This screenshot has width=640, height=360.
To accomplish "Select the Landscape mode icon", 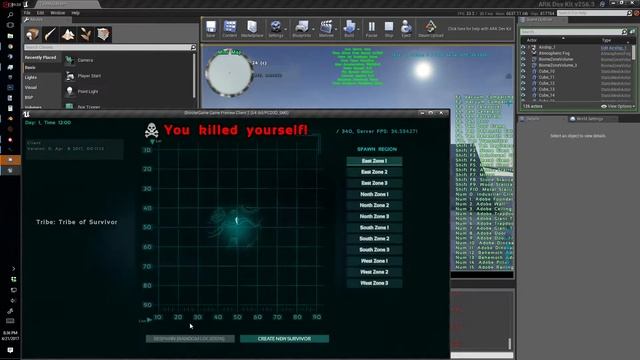I will click(68, 34).
